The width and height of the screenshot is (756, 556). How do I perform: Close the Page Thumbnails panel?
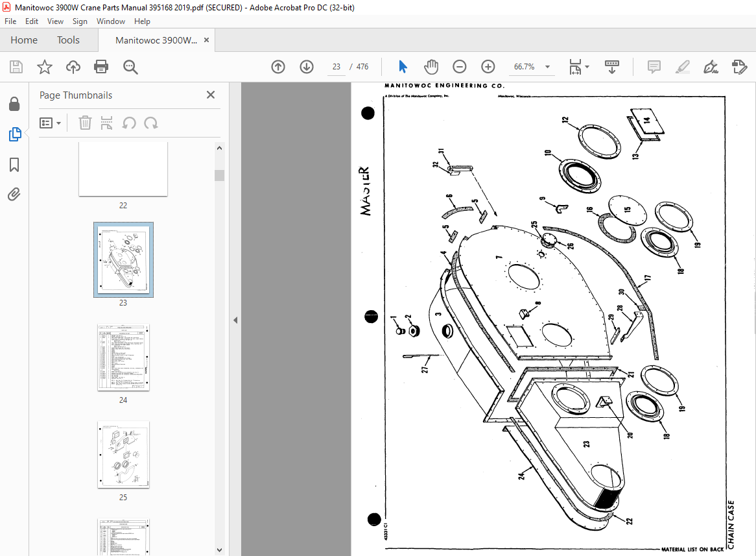(x=211, y=95)
